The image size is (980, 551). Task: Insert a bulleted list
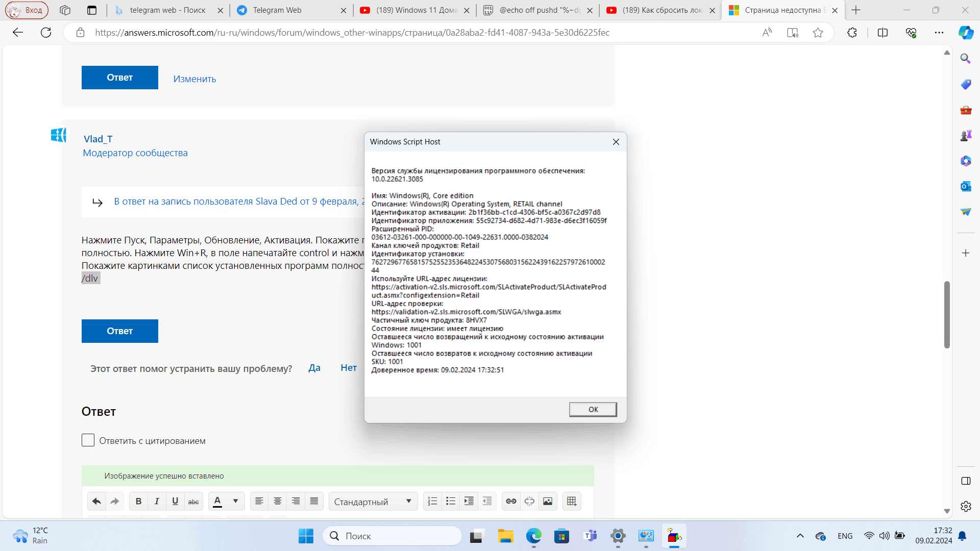[451, 502]
